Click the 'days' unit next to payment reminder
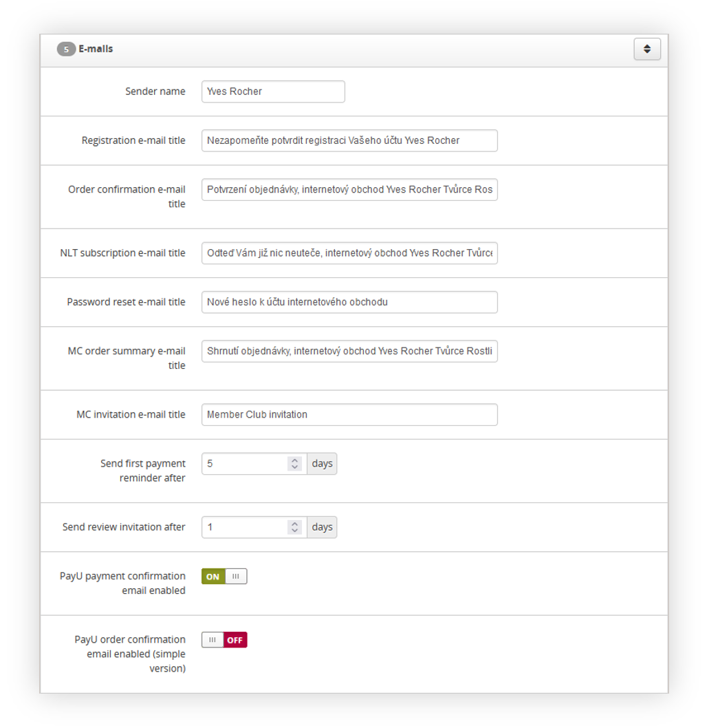709x728 pixels. click(x=322, y=464)
